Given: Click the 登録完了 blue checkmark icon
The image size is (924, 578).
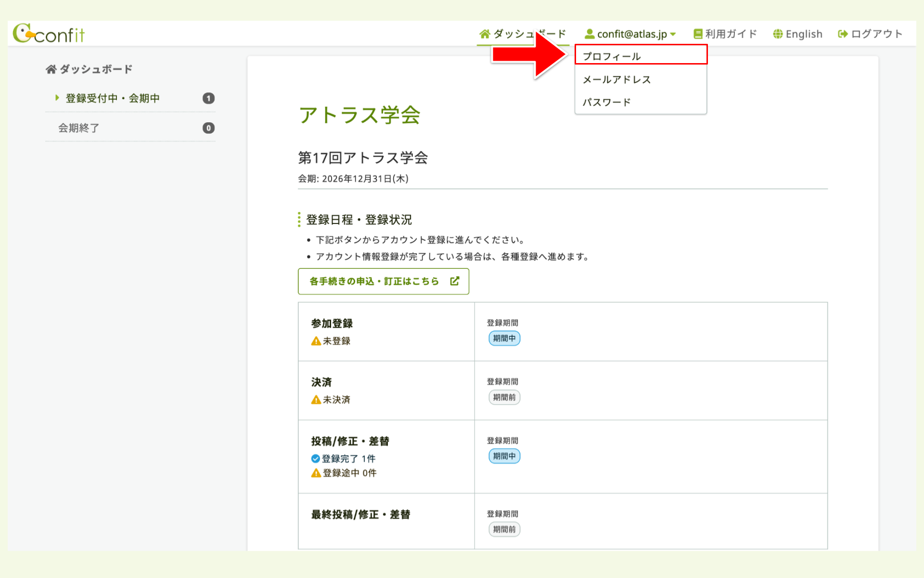Looking at the screenshot, I should 315,459.
